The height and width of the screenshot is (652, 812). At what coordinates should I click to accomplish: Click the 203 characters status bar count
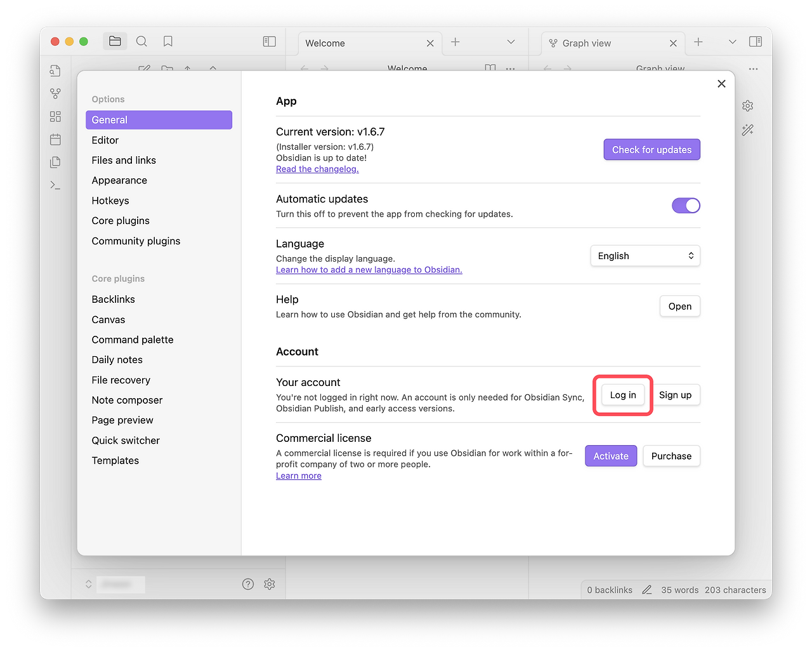coord(735,590)
